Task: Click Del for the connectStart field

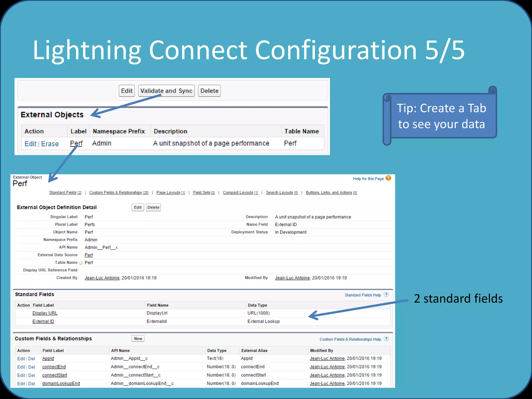Action: (31, 375)
